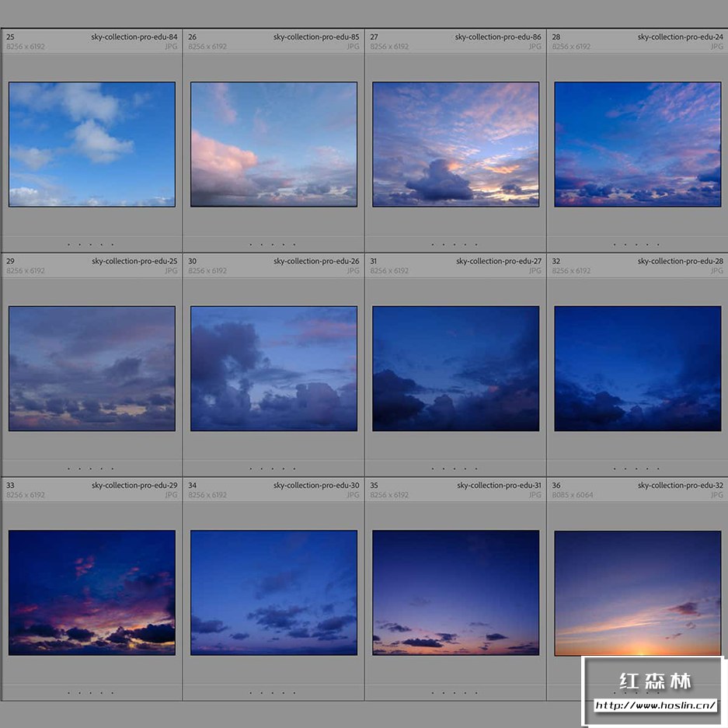Select the sky-collection-pro-edu-86 thumbnail
Image resolution: width=728 pixels, height=728 pixels.
pyautogui.click(x=456, y=145)
